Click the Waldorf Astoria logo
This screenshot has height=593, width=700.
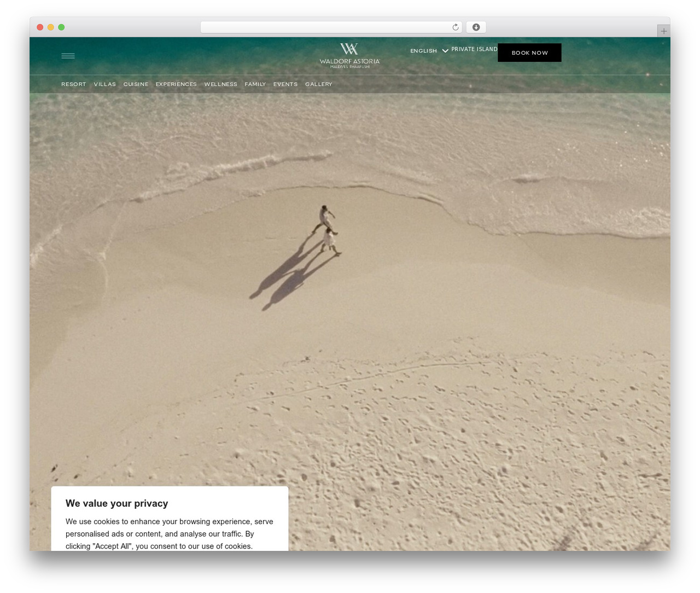(349, 56)
